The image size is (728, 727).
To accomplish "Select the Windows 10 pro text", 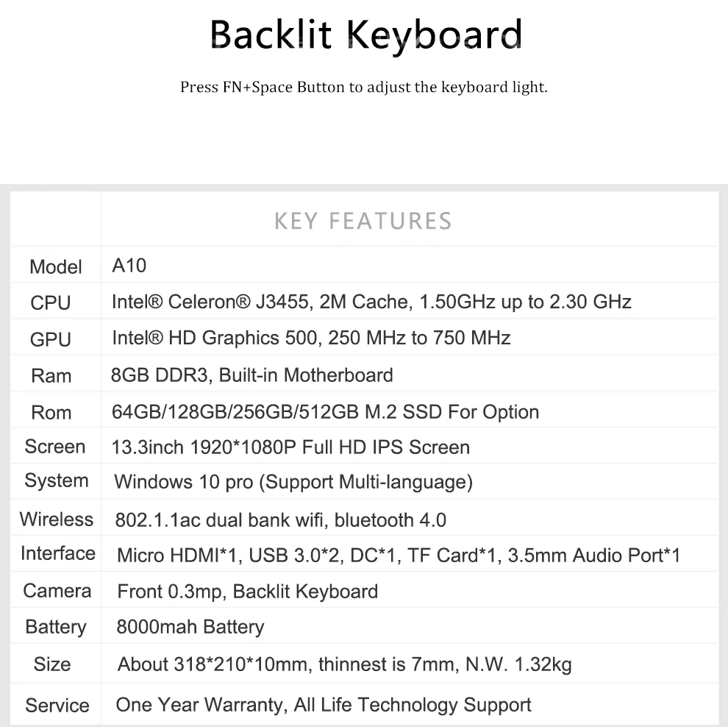I will [x=293, y=483].
